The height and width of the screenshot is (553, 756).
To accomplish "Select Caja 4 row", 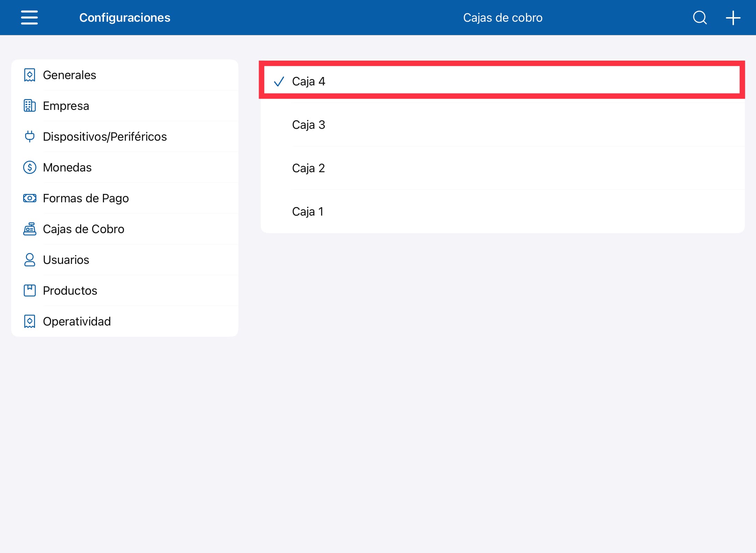I will [x=502, y=81].
